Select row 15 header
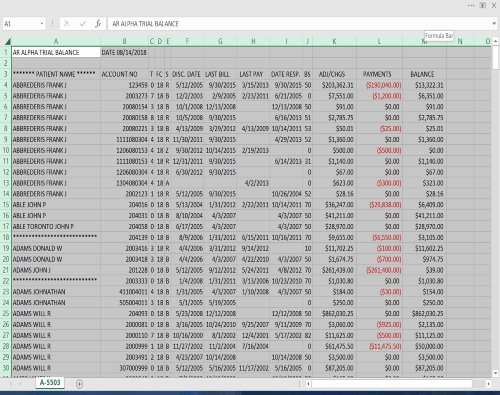 (x=6, y=205)
